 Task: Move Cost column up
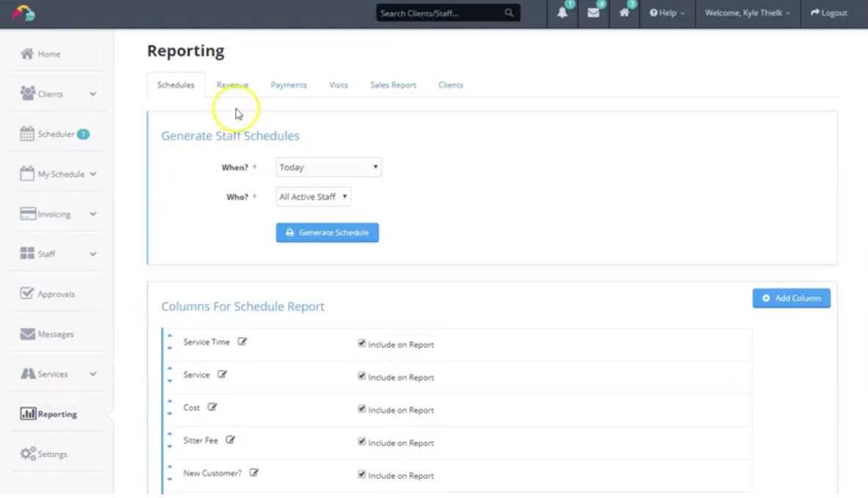(x=170, y=401)
